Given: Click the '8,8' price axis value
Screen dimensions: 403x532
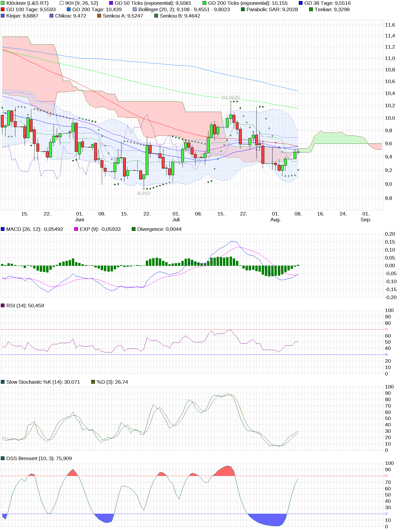Looking at the screenshot, I should click(388, 198).
